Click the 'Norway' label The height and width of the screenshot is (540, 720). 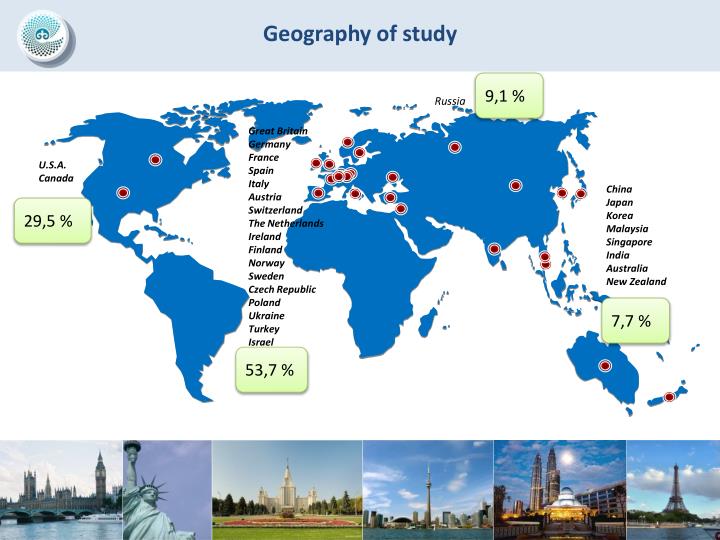pyautogui.click(x=266, y=263)
